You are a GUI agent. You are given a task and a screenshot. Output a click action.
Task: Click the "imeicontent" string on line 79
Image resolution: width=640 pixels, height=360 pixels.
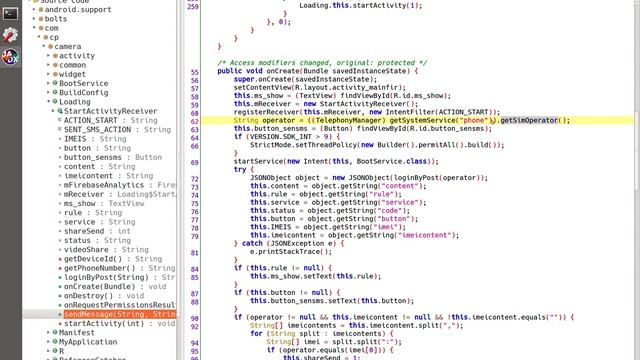tap(424, 235)
